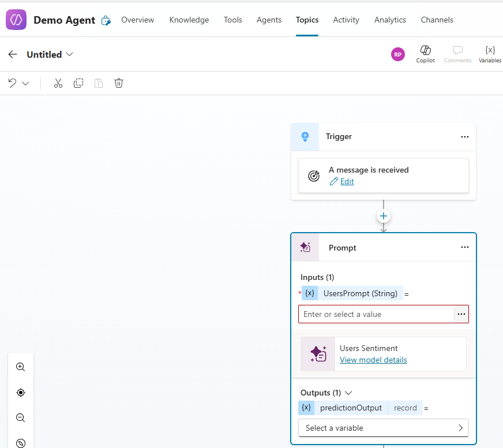This screenshot has width=503, height=448.
Task: Open the View model details link
Action: [373, 360]
